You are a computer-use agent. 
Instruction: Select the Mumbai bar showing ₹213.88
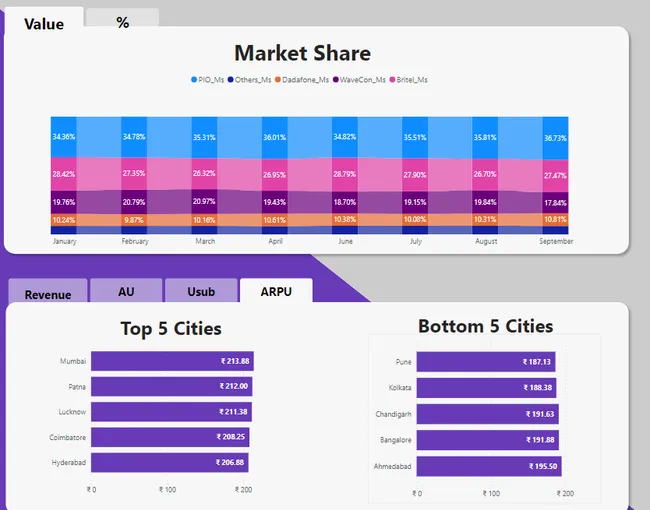(172, 361)
